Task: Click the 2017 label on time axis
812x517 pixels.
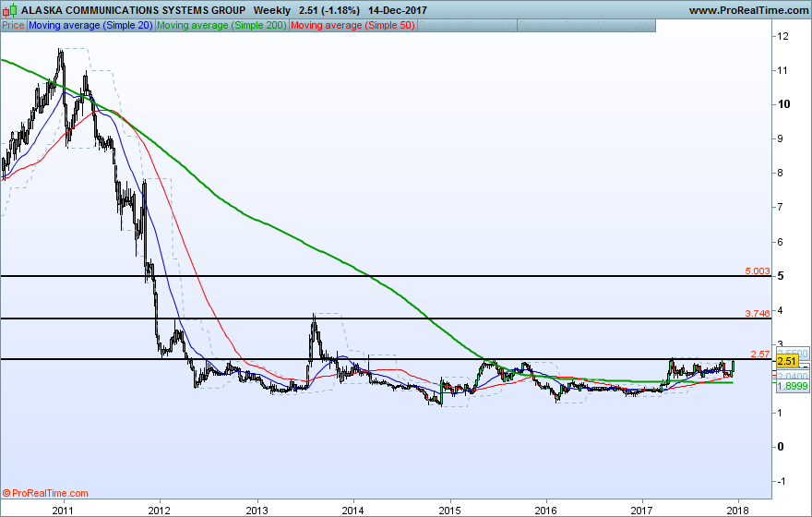Action: coord(641,511)
